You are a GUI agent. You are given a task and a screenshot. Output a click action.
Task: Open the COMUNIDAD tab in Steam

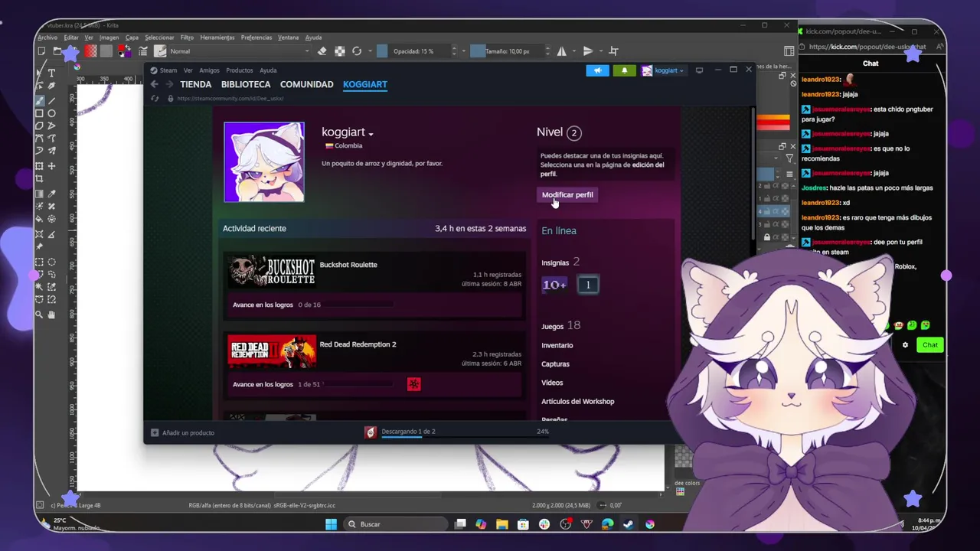306,84
